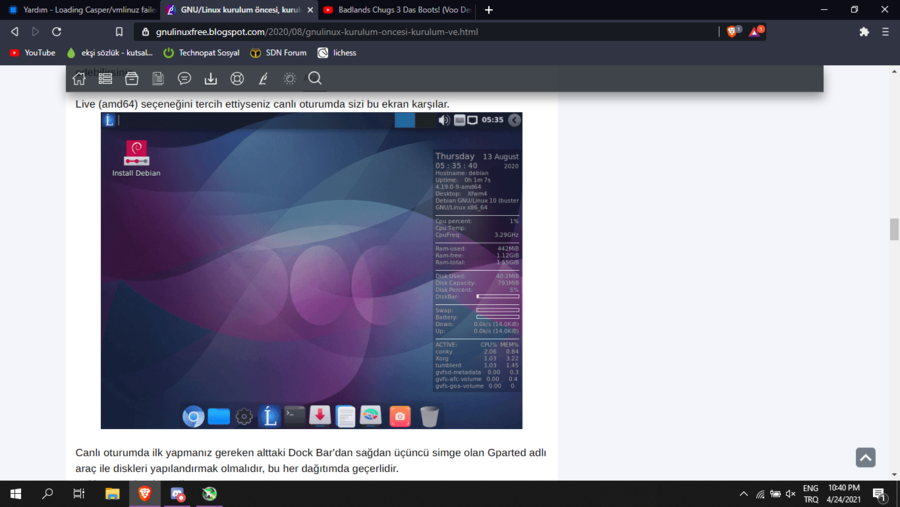Go back with browser back arrow
The image size is (900, 507).
[15, 32]
